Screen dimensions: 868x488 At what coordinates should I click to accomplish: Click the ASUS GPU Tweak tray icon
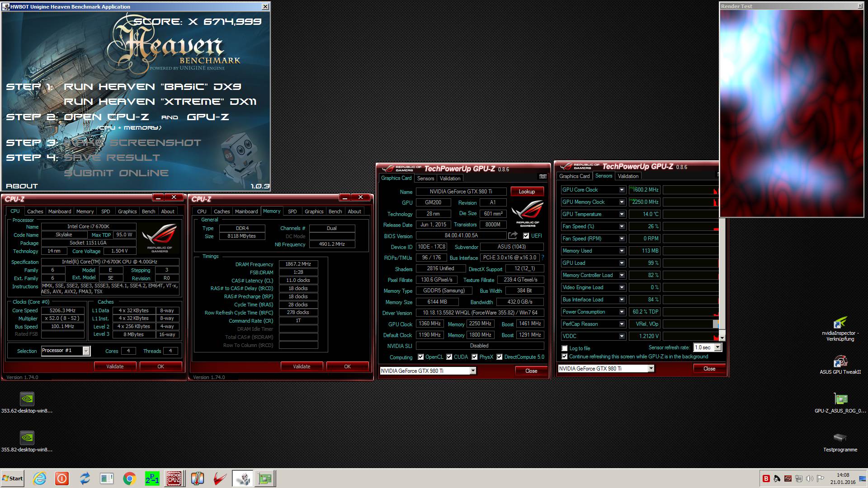[788, 479]
